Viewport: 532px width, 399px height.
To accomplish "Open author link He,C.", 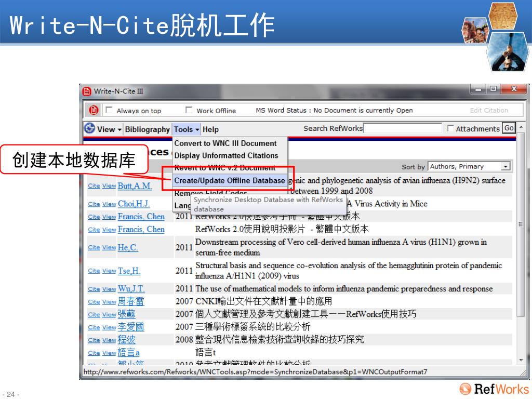I will point(128,247).
